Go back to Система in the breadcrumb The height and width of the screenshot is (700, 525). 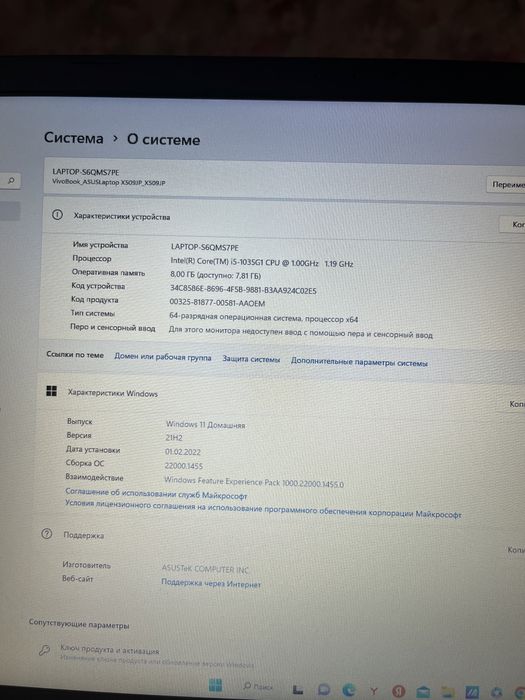point(73,138)
